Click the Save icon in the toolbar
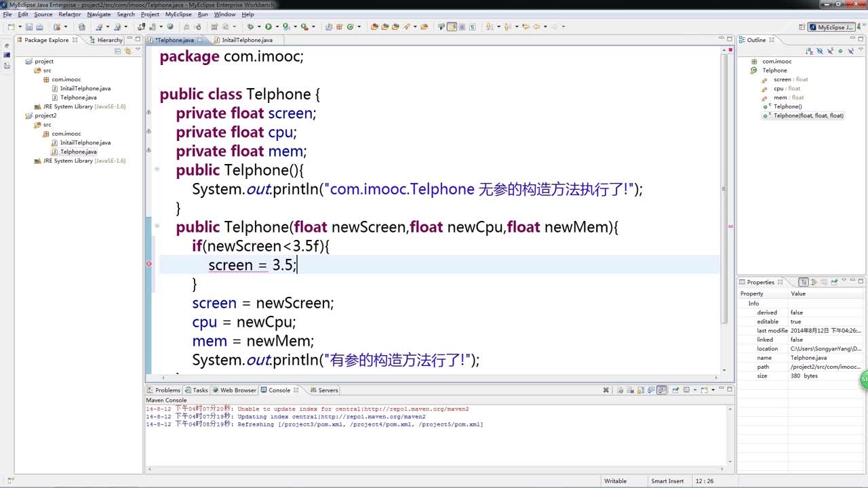 [29, 27]
